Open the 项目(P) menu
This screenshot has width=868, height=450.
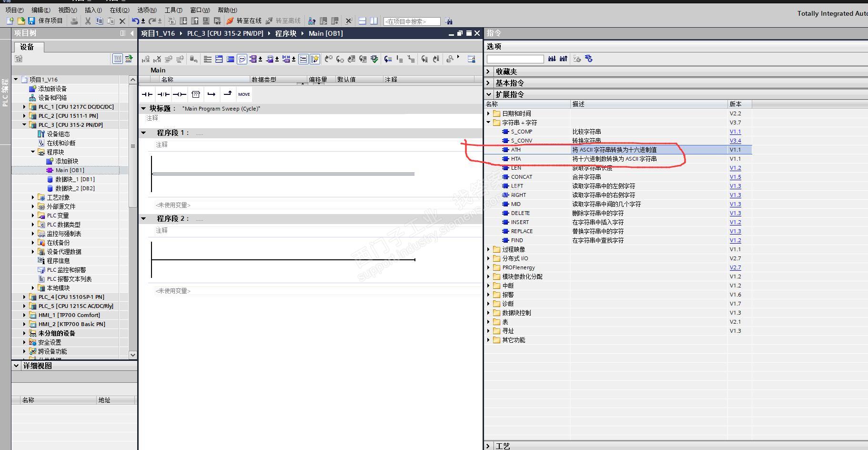[14, 10]
